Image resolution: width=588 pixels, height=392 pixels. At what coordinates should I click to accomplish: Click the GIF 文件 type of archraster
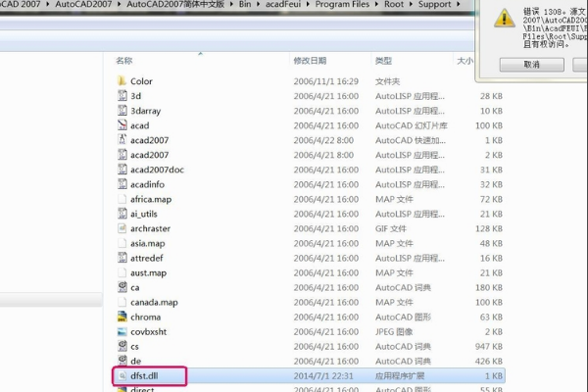[x=391, y=228]
